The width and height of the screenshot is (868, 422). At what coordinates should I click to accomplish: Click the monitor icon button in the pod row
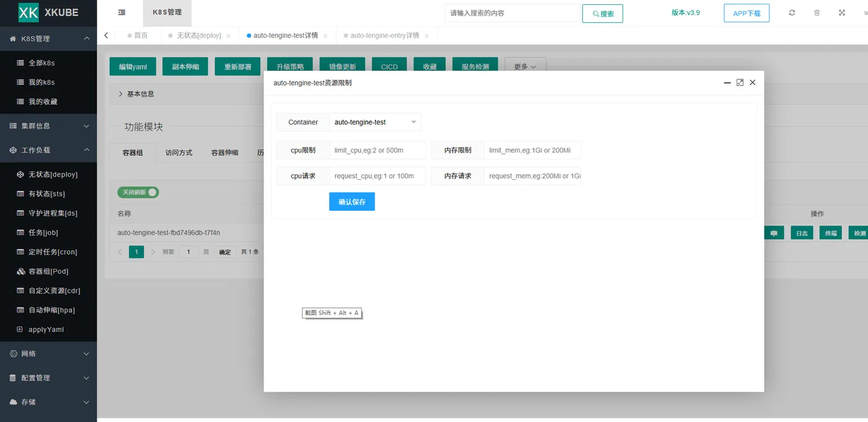coord(773,233)
